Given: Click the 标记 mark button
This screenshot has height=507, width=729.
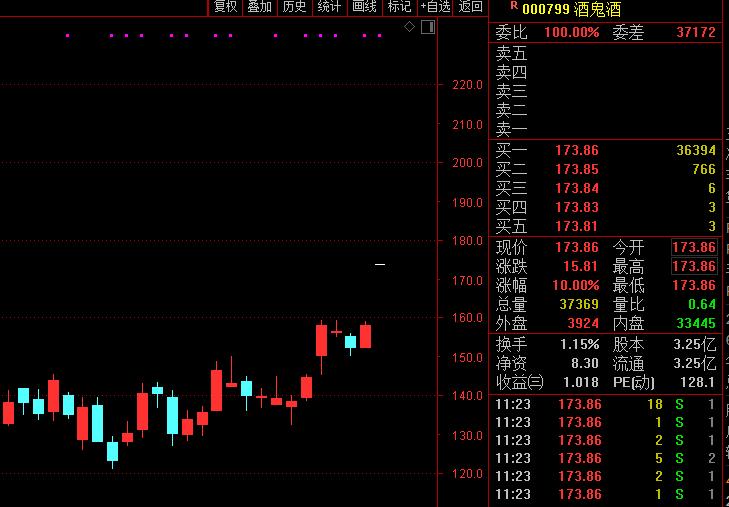Looking at the screenshot, I should tap(399, 7).
